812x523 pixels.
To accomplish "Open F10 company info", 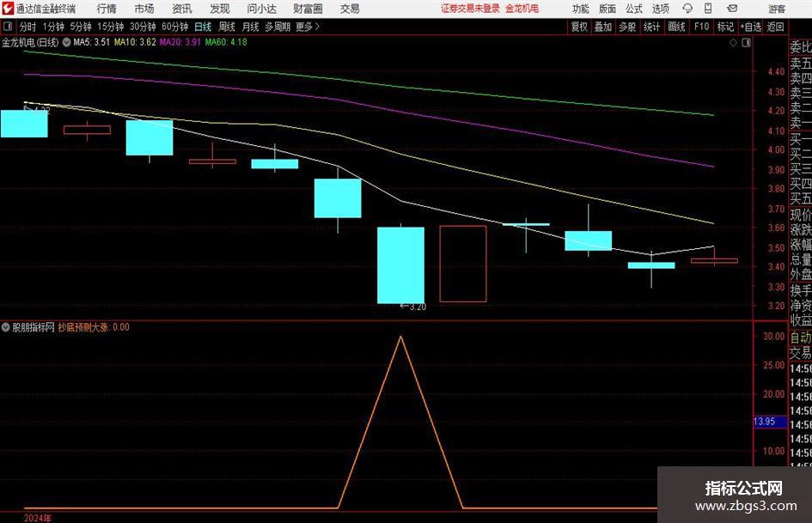I will coord(701,27).
